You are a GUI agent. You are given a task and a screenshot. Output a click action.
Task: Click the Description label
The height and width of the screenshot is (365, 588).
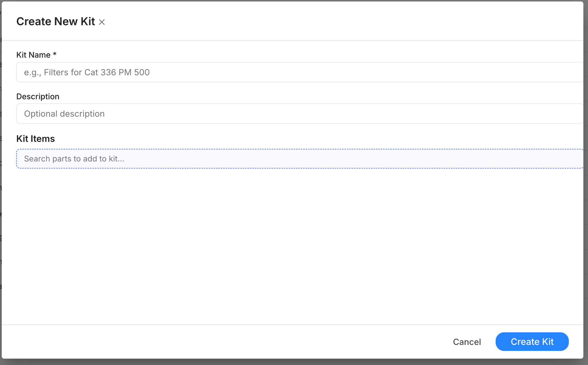[x=38, y=96]
